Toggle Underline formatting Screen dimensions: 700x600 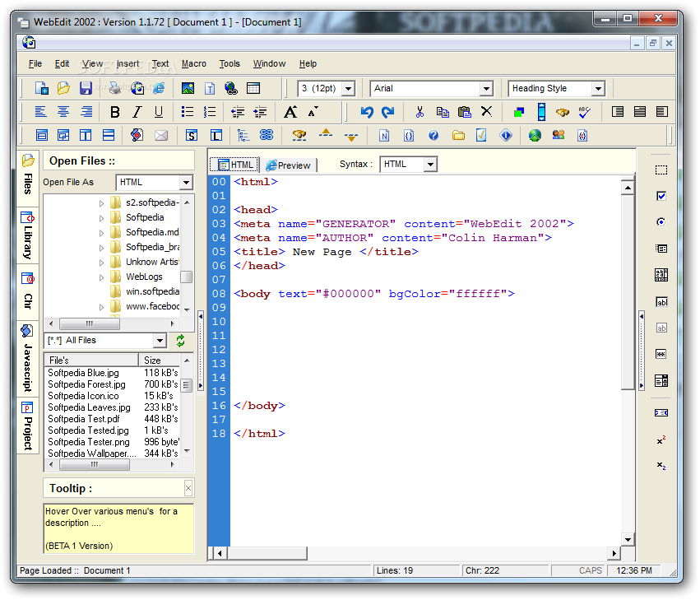click(159, 112)
